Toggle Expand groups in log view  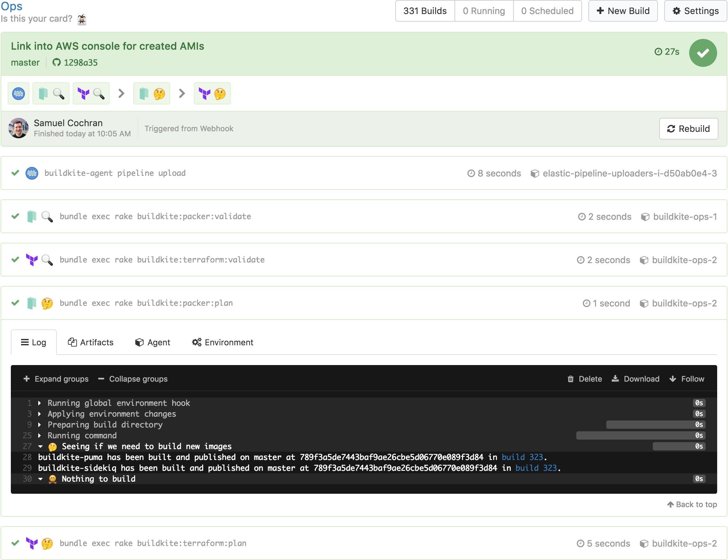pyautogui.click(x=56, y=378)
